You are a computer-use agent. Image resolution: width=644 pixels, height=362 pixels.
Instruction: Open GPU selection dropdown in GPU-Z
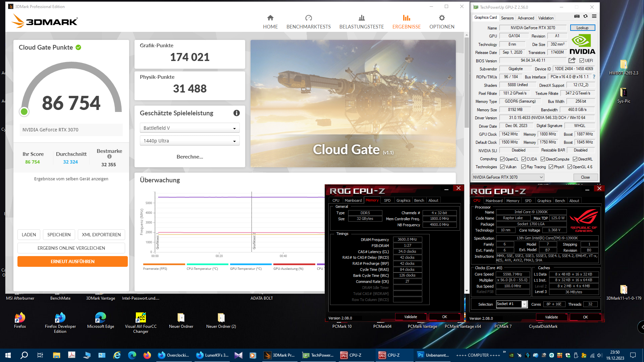click(x=508, y=177)
